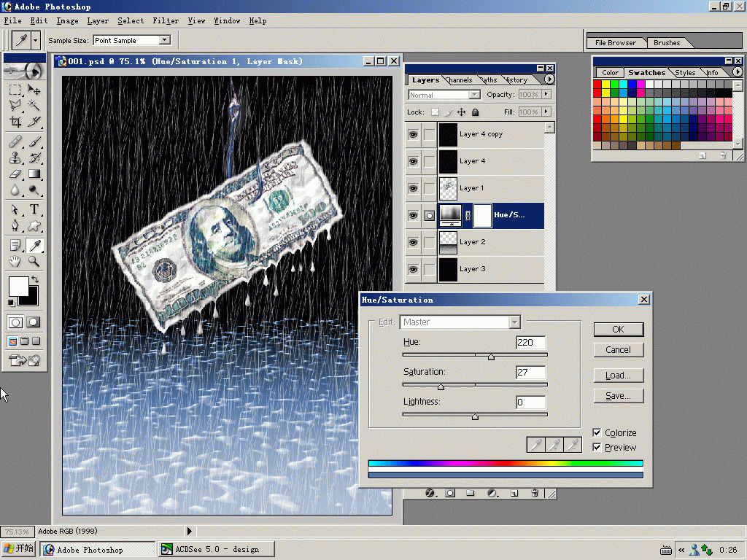Click the layer style icon in Layers panel

coord(430,494)
